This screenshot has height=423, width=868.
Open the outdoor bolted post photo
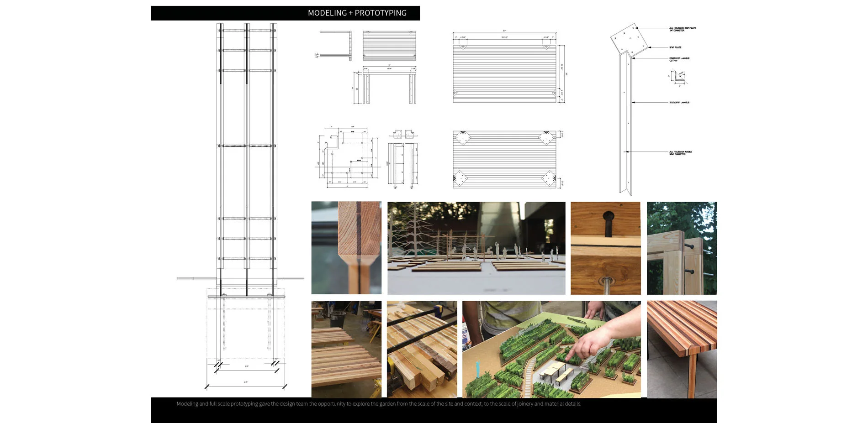pyautogui.click(x=682, y=248)
